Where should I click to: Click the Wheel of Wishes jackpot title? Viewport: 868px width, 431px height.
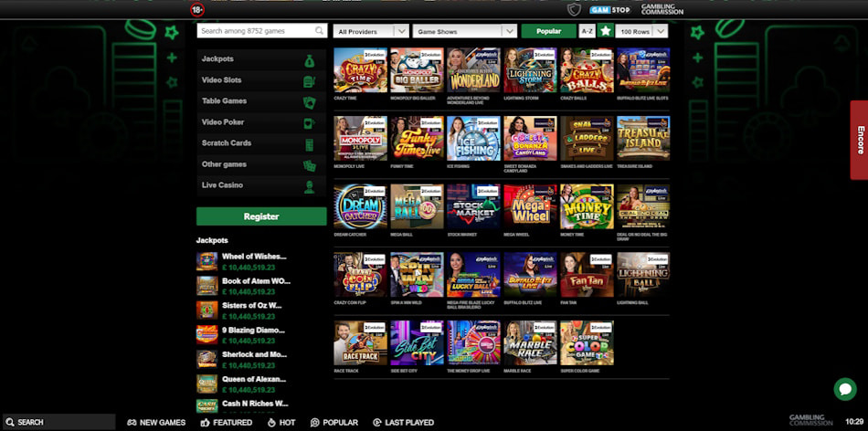[254, 257]
